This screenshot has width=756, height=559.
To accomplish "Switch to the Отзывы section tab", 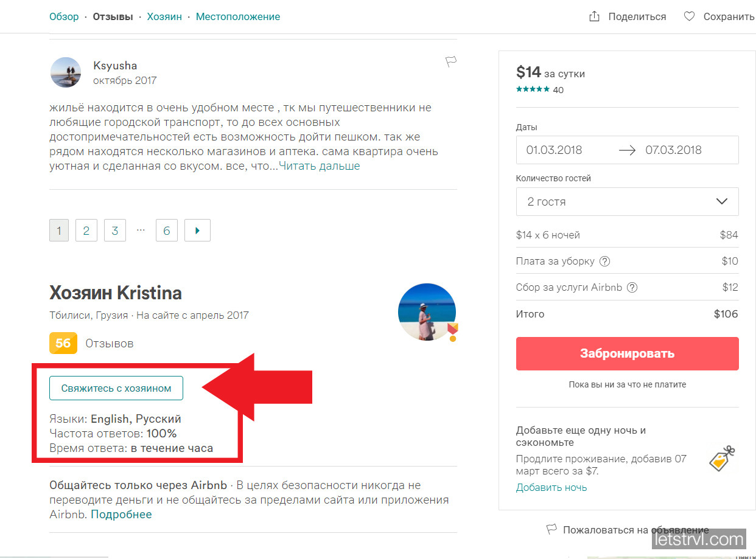I will point(113,16).
